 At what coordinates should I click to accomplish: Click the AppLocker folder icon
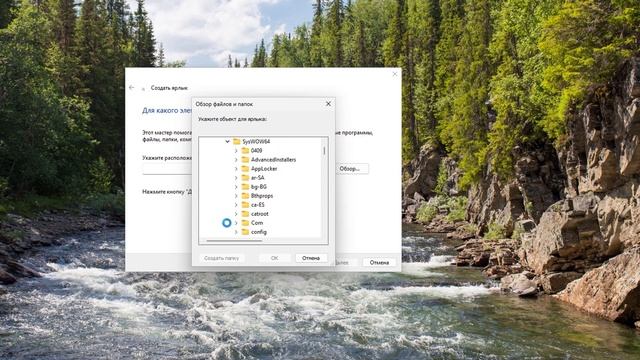click(x=245, y=169)
